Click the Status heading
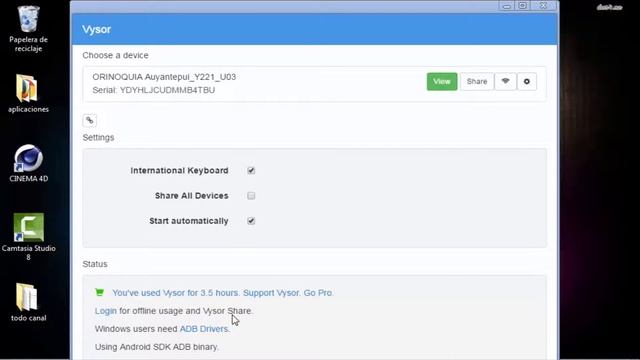Viewport: 640px width, 360px height. 95,264
